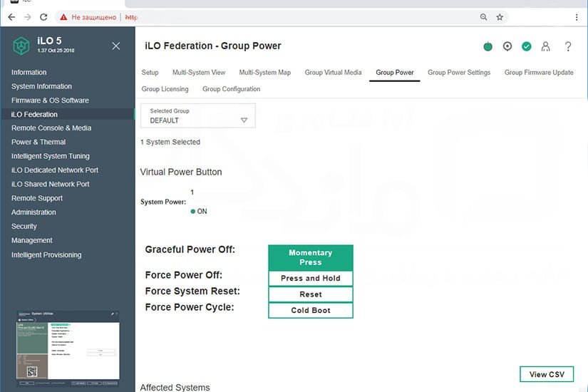Open help with the question mark icon

click(x=568, y=46)
